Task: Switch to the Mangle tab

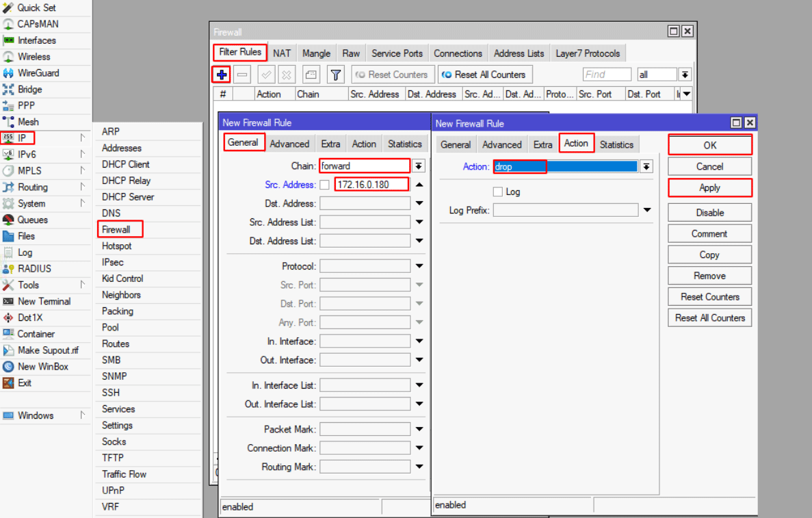Action: pos(317,53)
